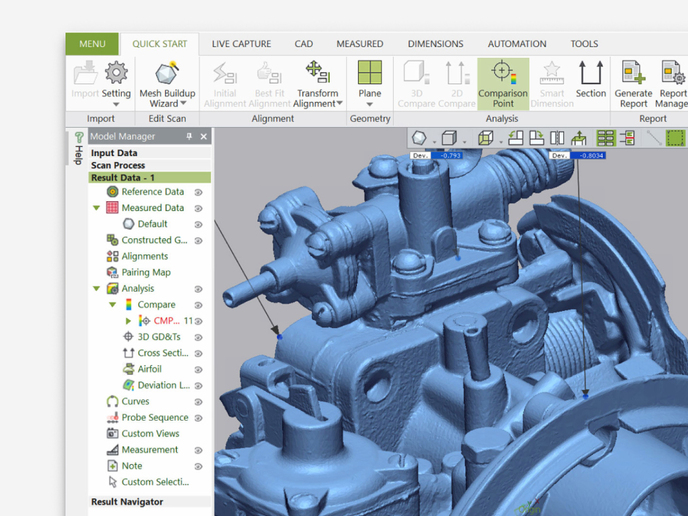688x516 pixels.
Task: Pin the Model Manager panel
Action: (190, 137)
